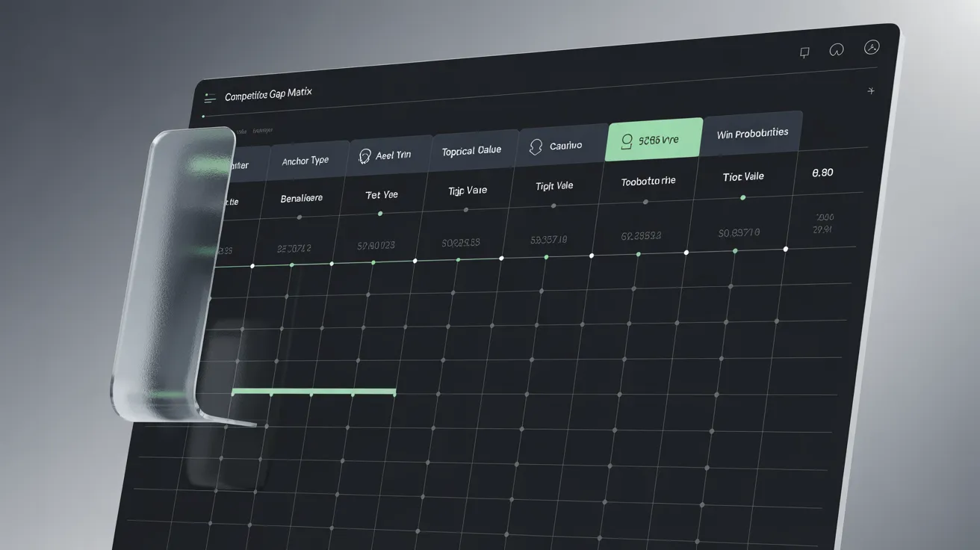Switch to the Win Probabilities tab
Image resolution: width=980 pixels, height=550 pixels.
752,134
